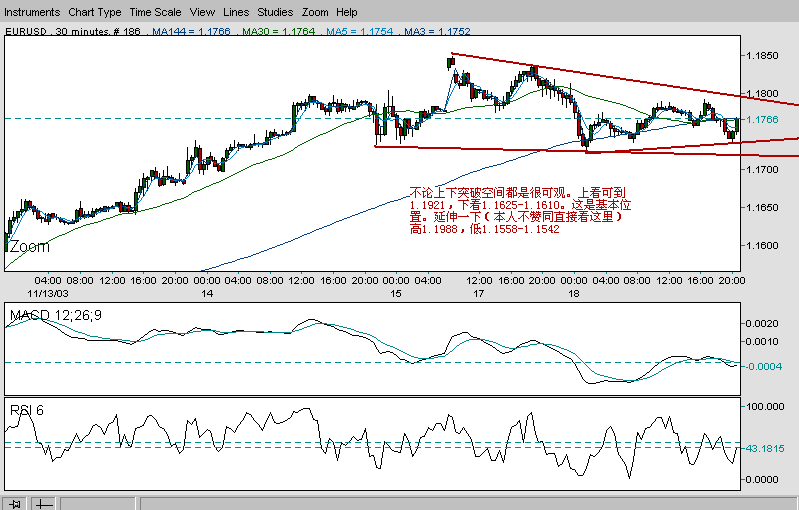This screenshot has height=510, width=799.
Task: Click the 1.1800 price axis label
Action: coord(762,94)
